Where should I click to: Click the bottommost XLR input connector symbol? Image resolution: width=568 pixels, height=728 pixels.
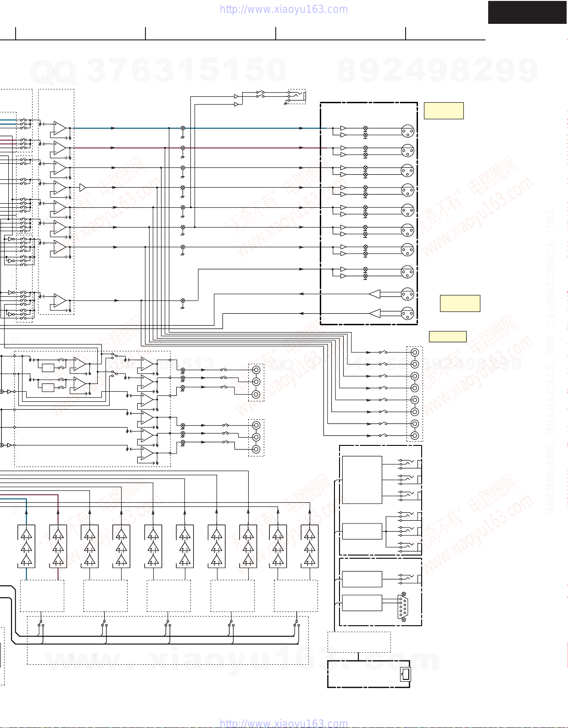[407, 313]
